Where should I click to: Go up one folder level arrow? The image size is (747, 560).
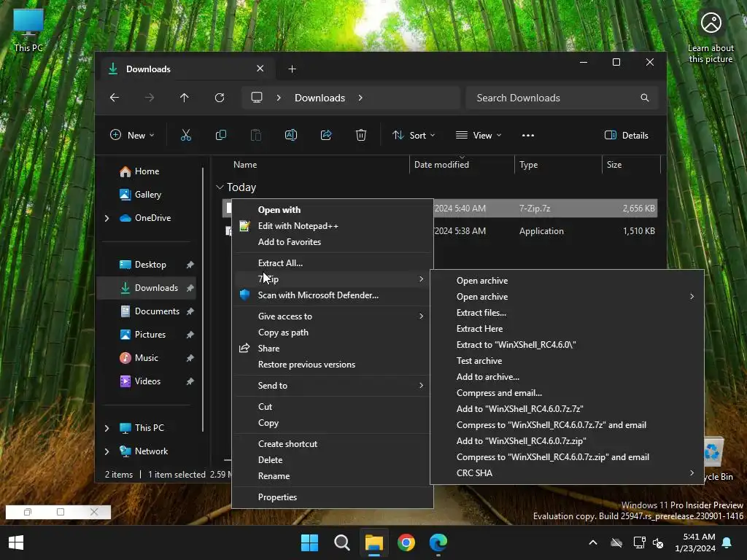pos(185,98)
